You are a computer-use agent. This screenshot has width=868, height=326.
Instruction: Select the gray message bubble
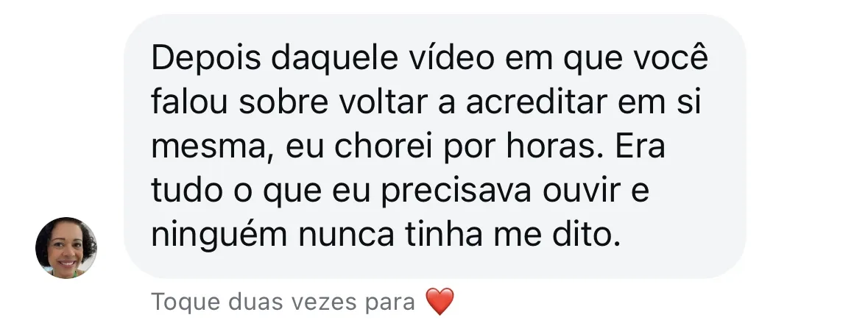point(434,146)
